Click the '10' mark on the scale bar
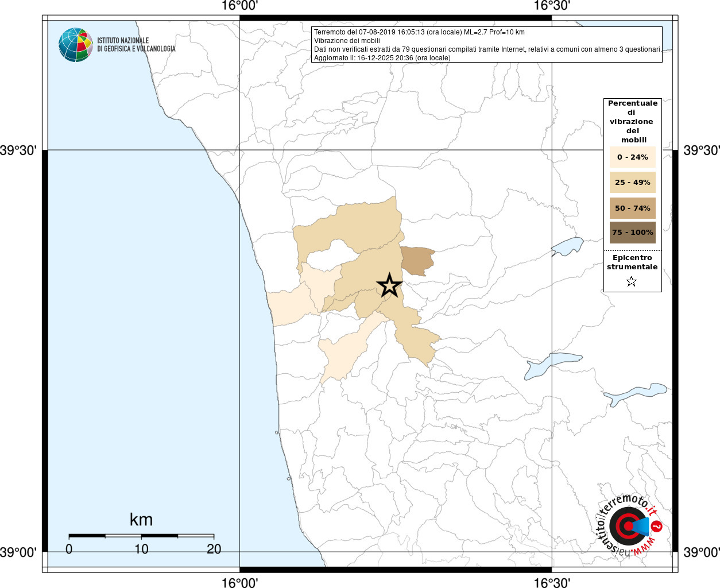This screenshot has width=720, height=588. tap(141, 549)
